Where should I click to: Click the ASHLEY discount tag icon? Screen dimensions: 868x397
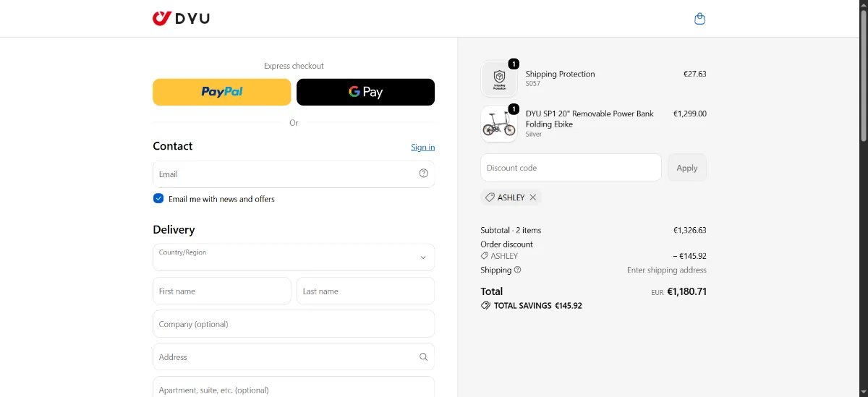pyautogui.click(x=490, y=197)
